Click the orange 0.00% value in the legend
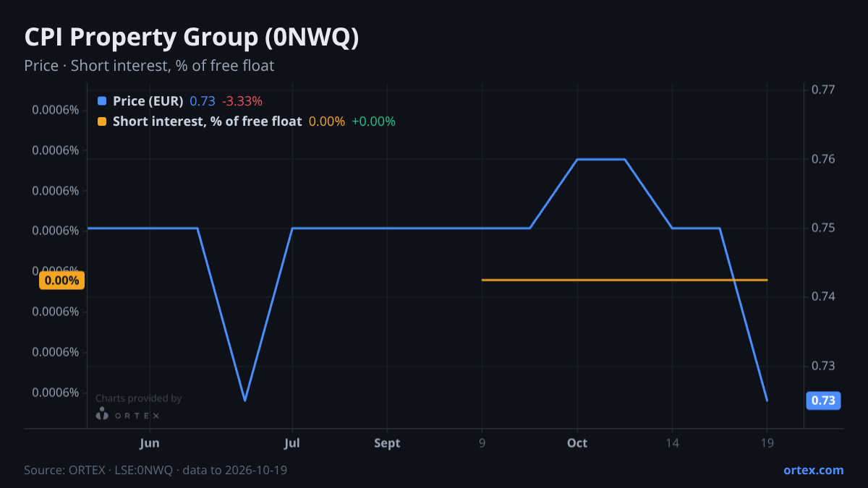Screen dimensions: 868x488 click(327, 121)
